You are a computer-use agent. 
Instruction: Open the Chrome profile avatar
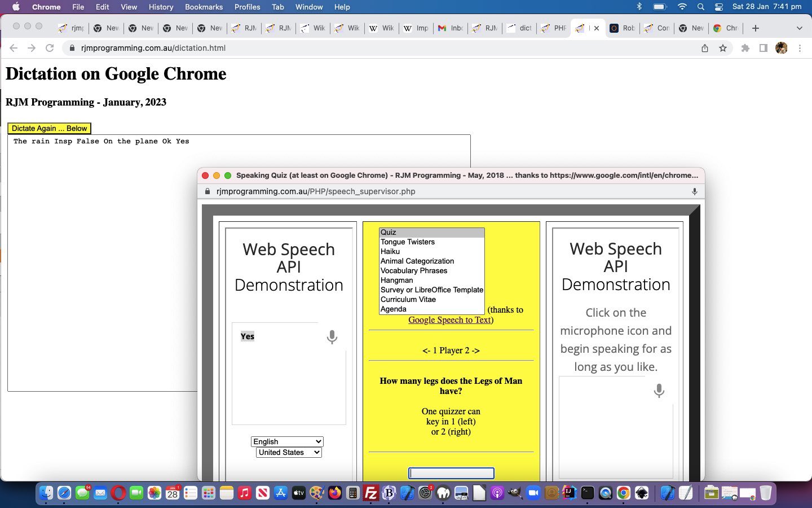tap(782, 48)
